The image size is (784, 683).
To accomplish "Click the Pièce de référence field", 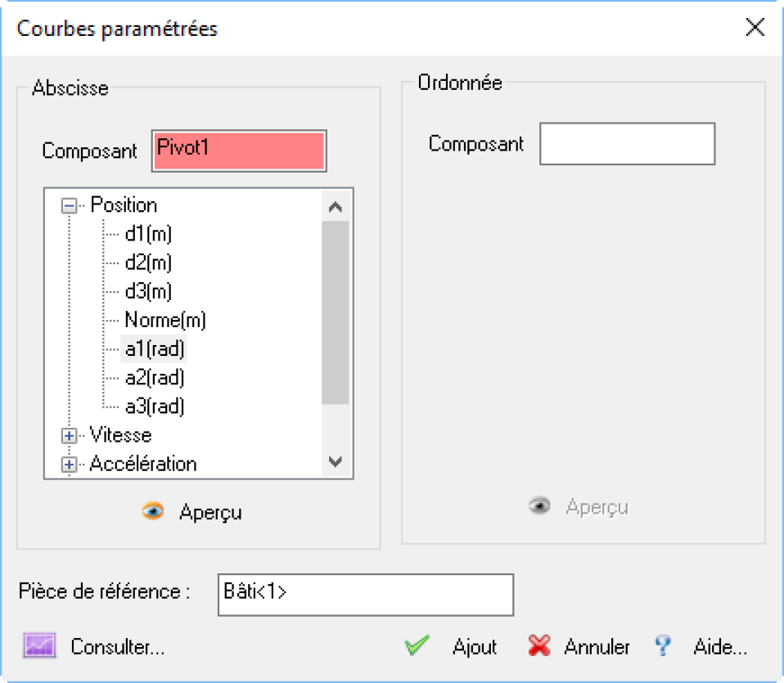I will (x=366, y=595).
